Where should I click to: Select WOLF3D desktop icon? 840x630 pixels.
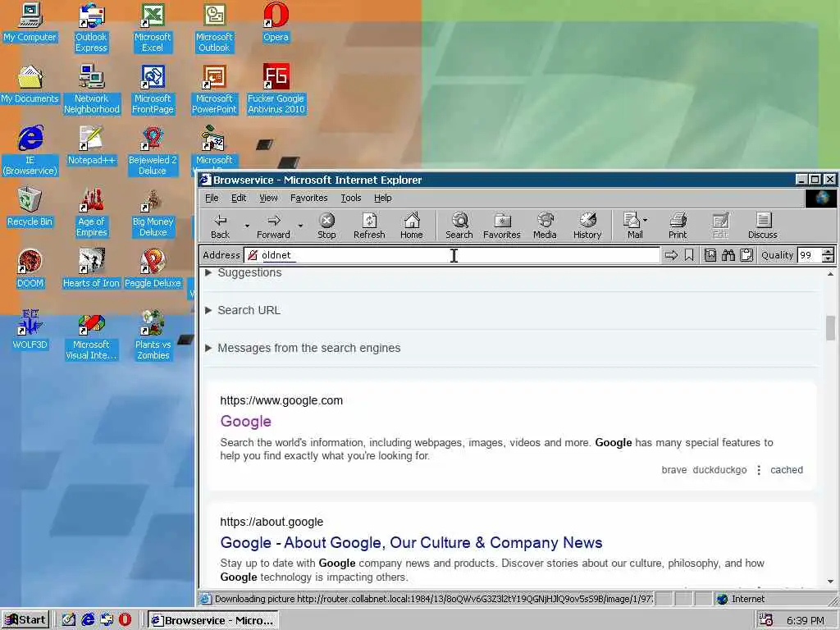(x=30, y=331)
